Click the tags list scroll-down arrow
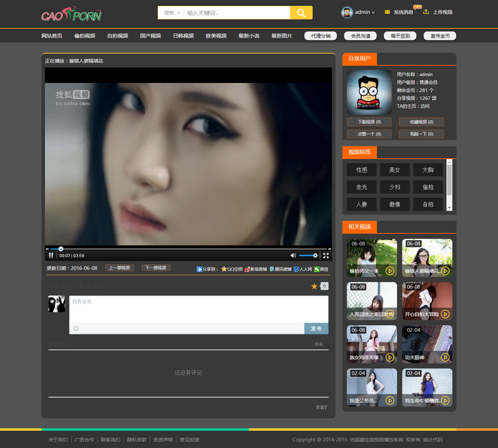This screenshot has height=448, width=498. pos(449,208)
